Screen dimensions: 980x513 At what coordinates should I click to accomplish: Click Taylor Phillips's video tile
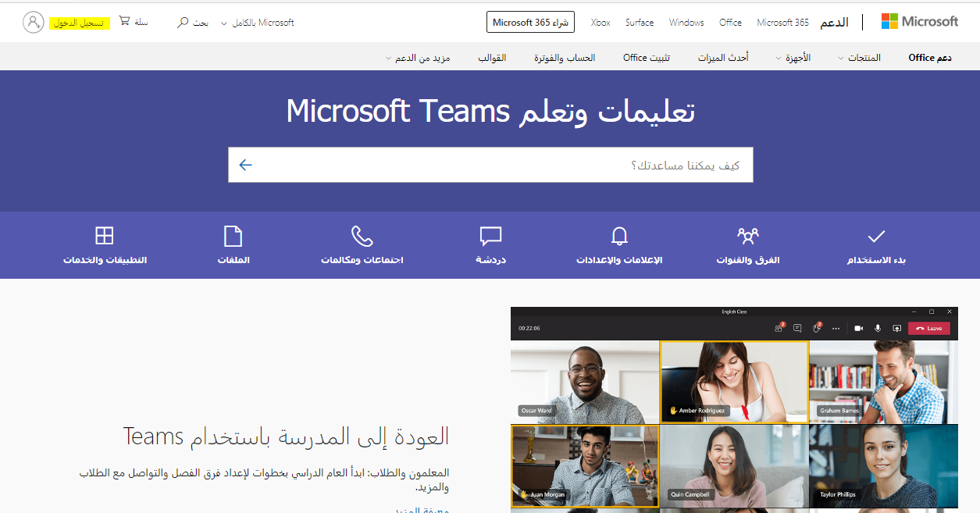(x=883, y=466)
